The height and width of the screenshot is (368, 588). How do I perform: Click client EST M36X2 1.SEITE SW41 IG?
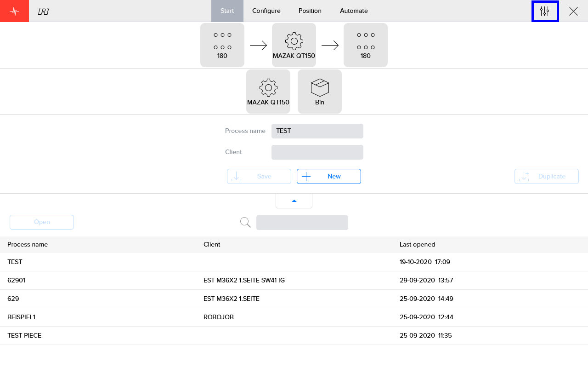click(244, 280)
